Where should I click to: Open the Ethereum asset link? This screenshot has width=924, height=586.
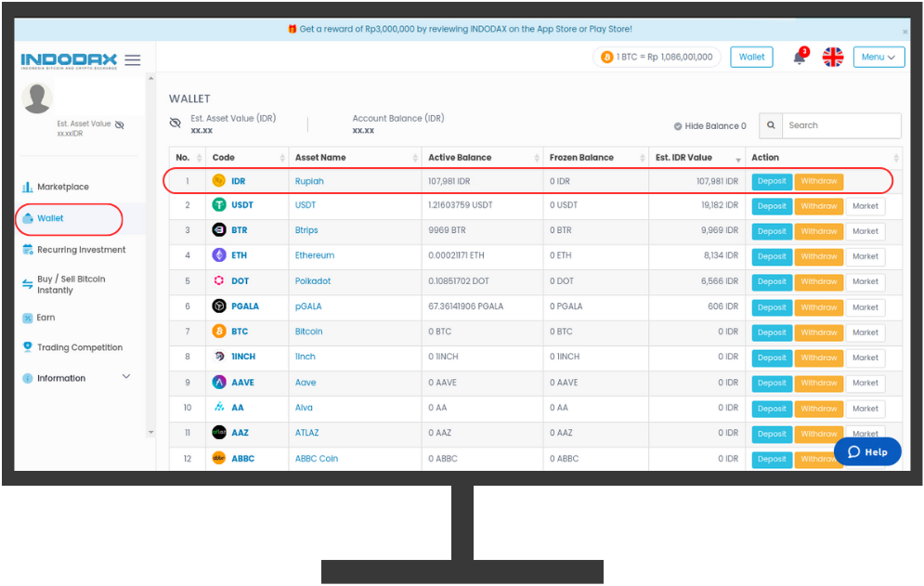pyautogui.click(x=315, y=255)
